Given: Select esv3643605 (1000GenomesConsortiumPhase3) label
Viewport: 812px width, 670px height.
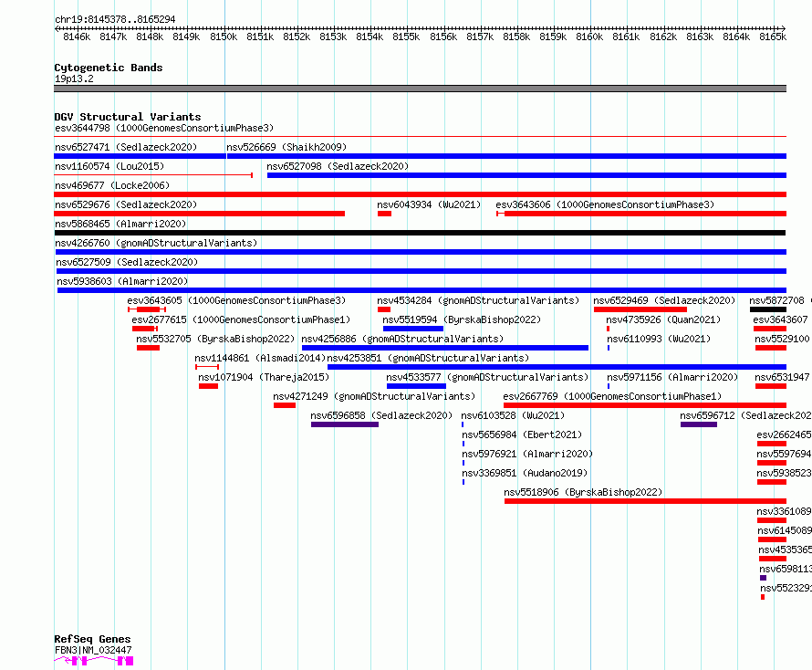Looking at the screenshot, I should [236, 300].
